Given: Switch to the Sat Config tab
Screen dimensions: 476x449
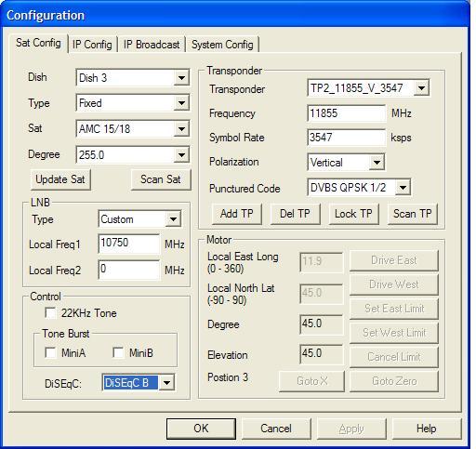Looking at the screenshot, I should [x=38, y=43].
